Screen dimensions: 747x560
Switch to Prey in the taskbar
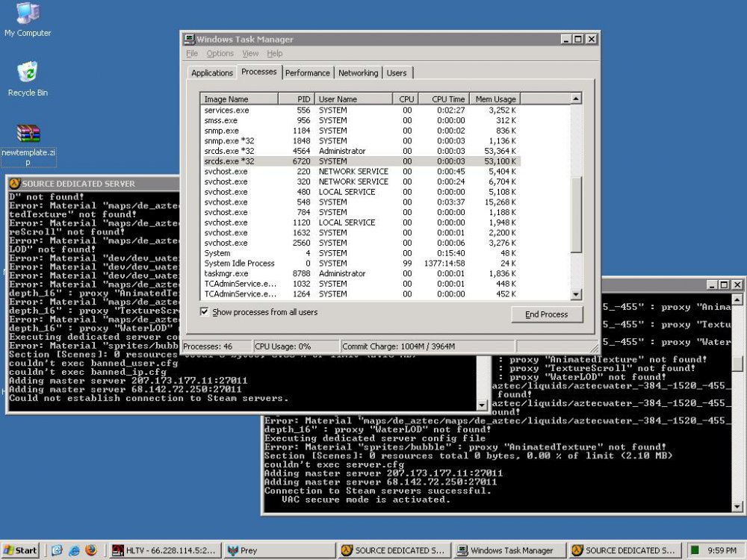276,550
